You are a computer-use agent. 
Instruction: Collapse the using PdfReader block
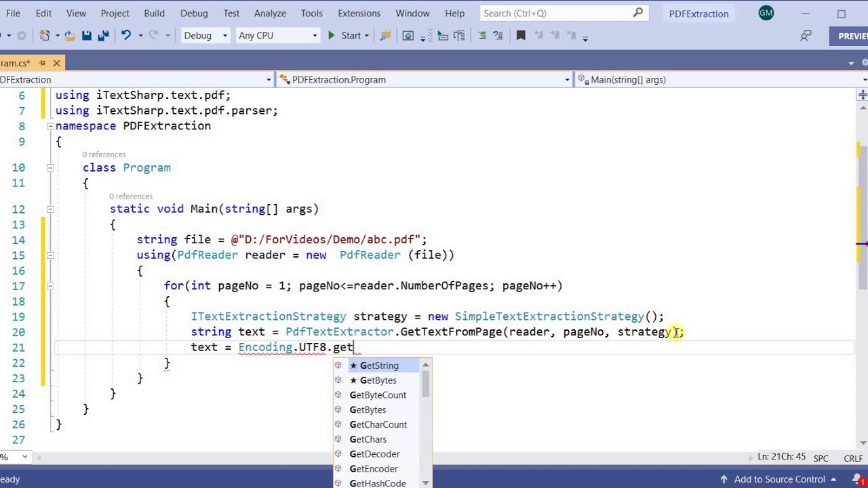click(x=50, y=255)
